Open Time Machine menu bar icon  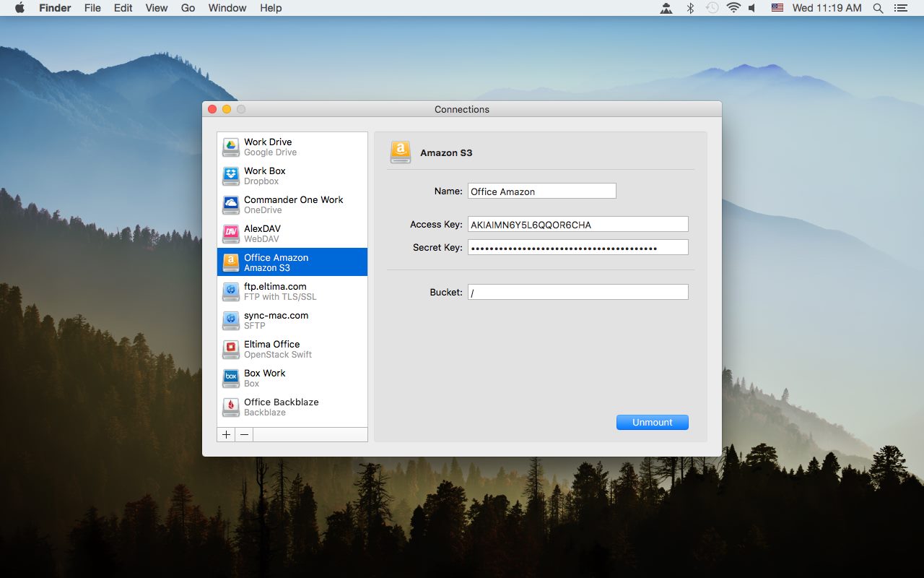pos(712,8)
